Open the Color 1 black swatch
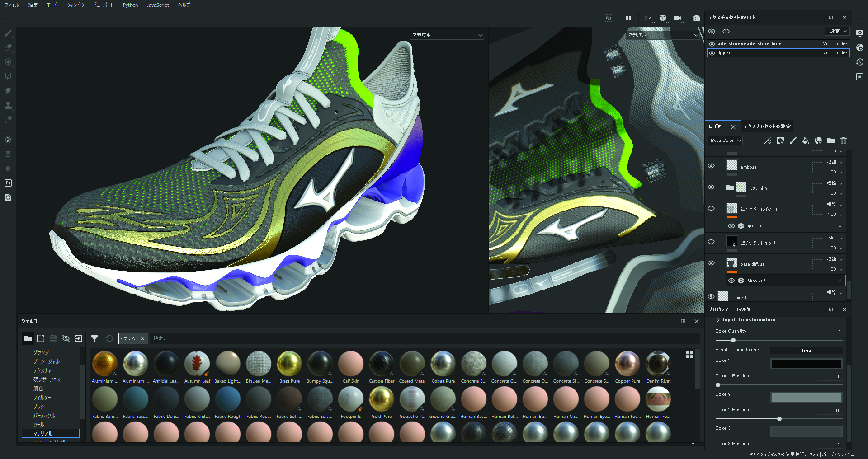This screenshot has height=459, width=868. click(x=806, y=364)
